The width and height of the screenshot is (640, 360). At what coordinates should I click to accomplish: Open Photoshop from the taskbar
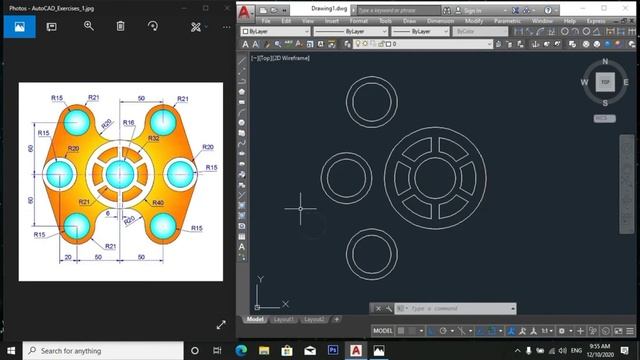tap(333, 351)
